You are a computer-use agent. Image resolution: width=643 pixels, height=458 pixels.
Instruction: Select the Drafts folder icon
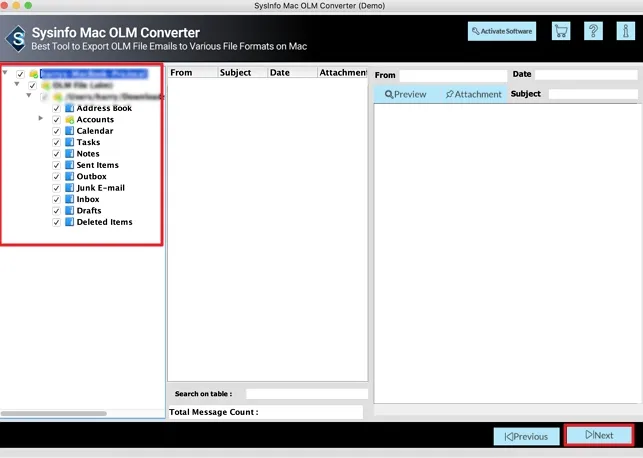pos(70,211)
